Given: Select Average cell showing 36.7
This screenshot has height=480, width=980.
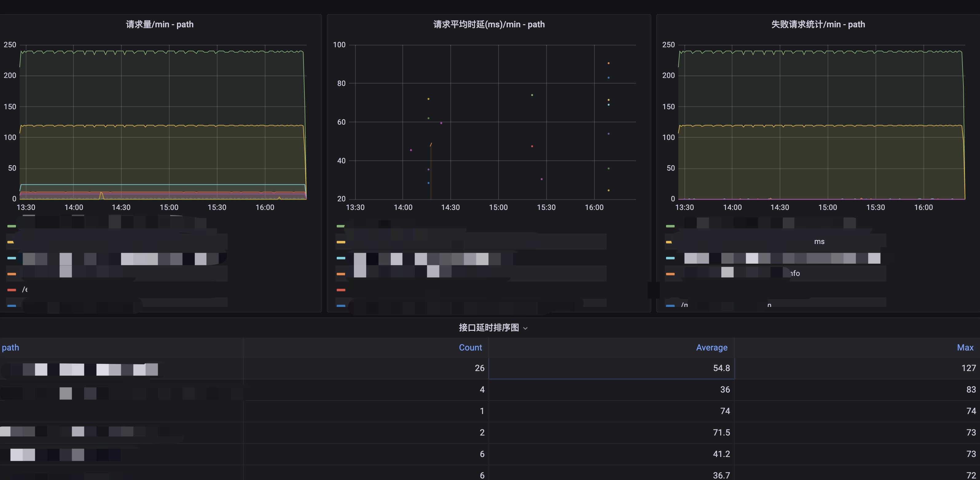Looking at the screenshot, I should pos(611,473).
